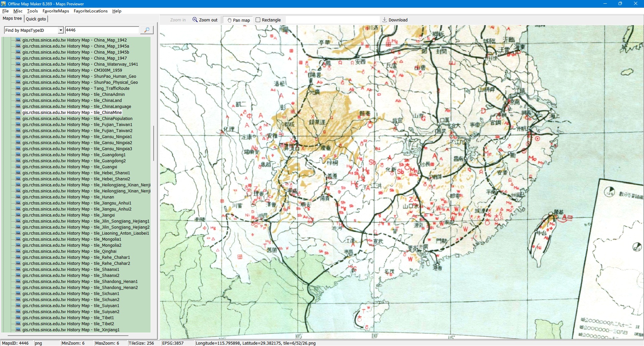
Task: Switch to the Maps tree tab
Action: pyautogui.click(x=12, y=19)
